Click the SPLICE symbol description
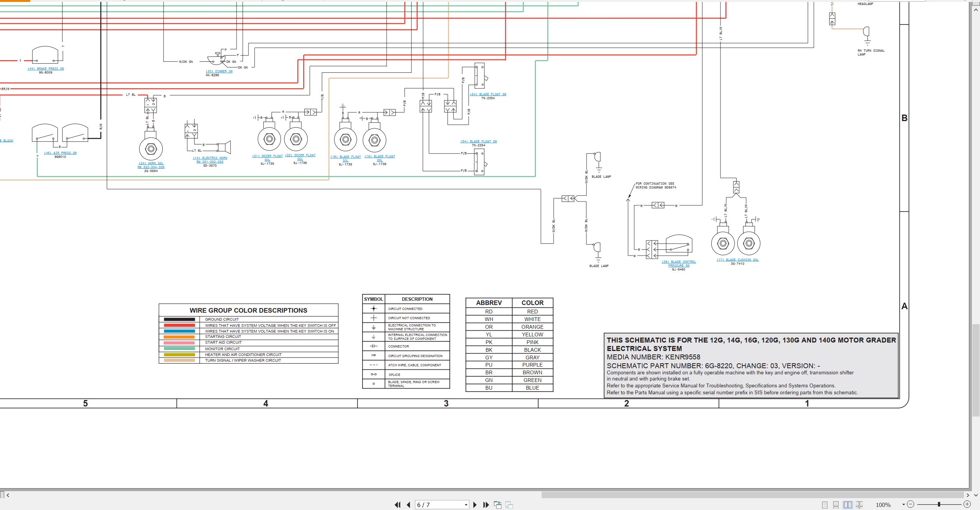 pyautogui.click(x=394, y=375)
